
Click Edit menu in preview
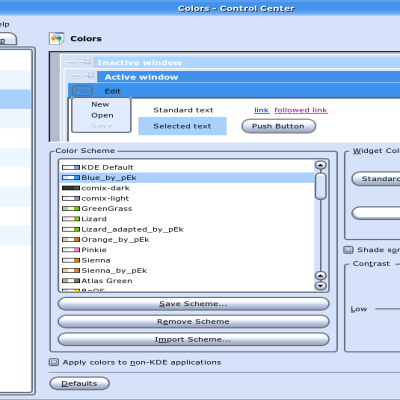pyautogui.click(x=113, y=91)
